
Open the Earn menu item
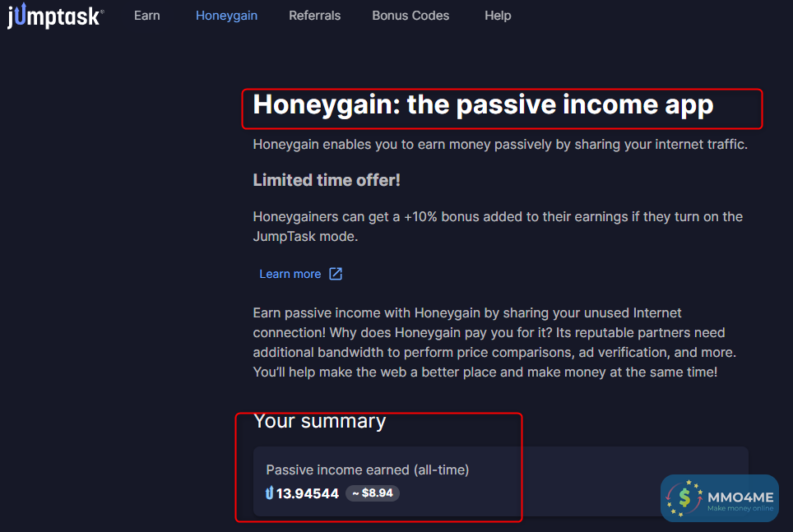[x=147, y=16]
